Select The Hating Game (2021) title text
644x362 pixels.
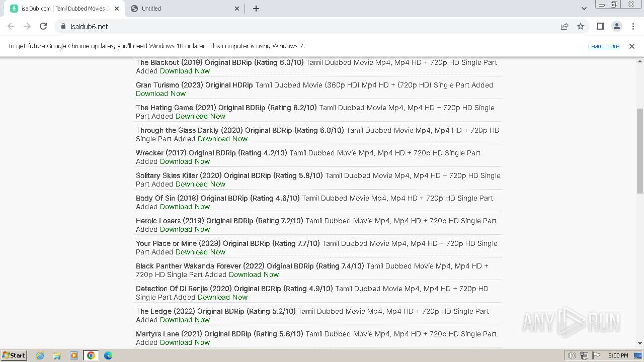tap(226, 108)
